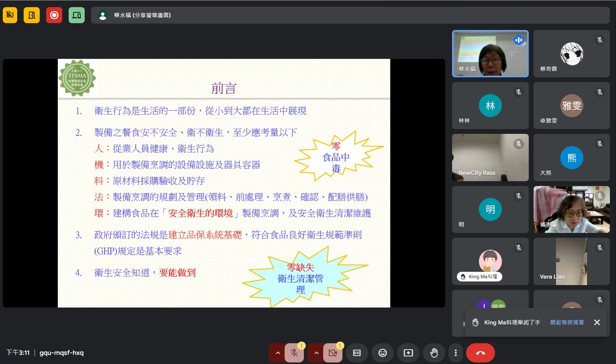The image size is (616, 364).
Task: Click the red record icon
Action: tap(54, 15)
